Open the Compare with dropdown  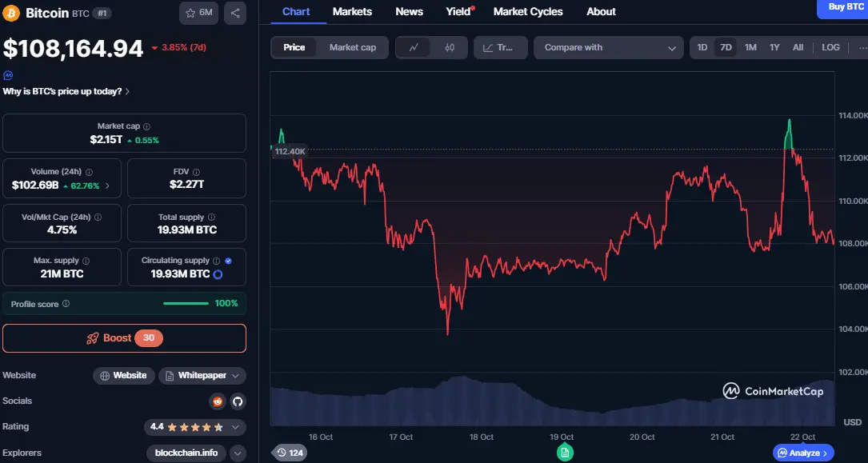(609, 48)
